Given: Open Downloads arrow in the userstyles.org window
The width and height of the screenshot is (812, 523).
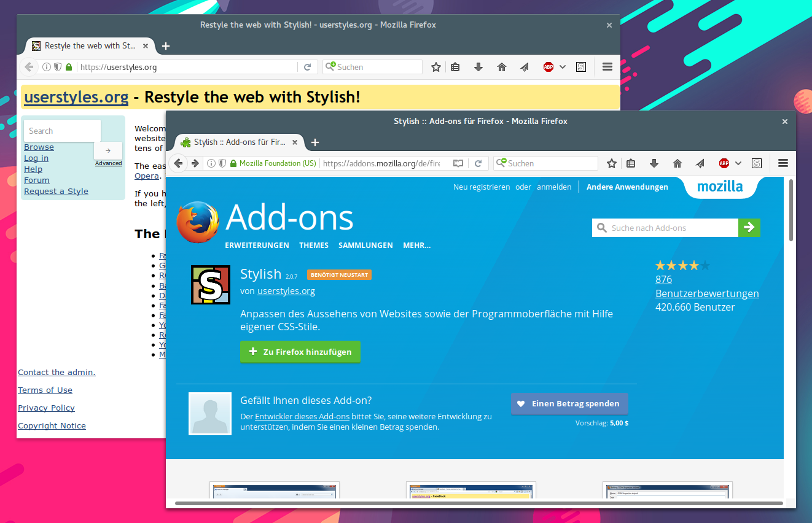Looking at the screenshot, I should (478, 67).
